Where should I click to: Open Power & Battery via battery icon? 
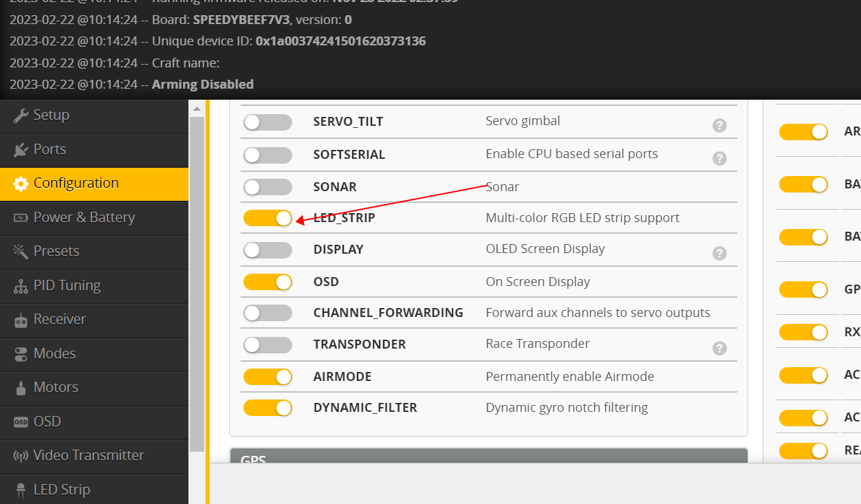(21, 217)
